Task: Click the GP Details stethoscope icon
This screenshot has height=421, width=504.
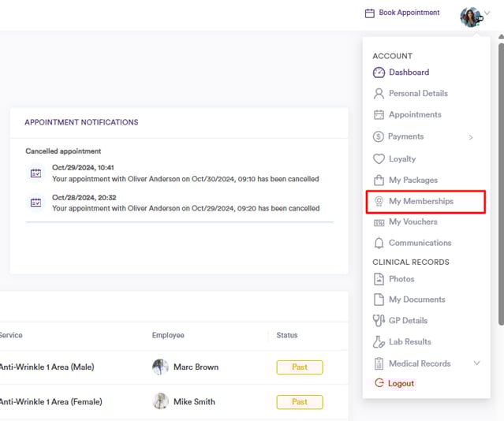Action: (379, 321)
